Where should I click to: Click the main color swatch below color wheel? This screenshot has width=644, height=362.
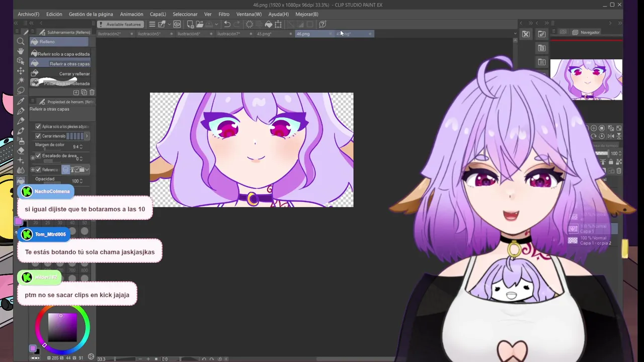(33, 348)
